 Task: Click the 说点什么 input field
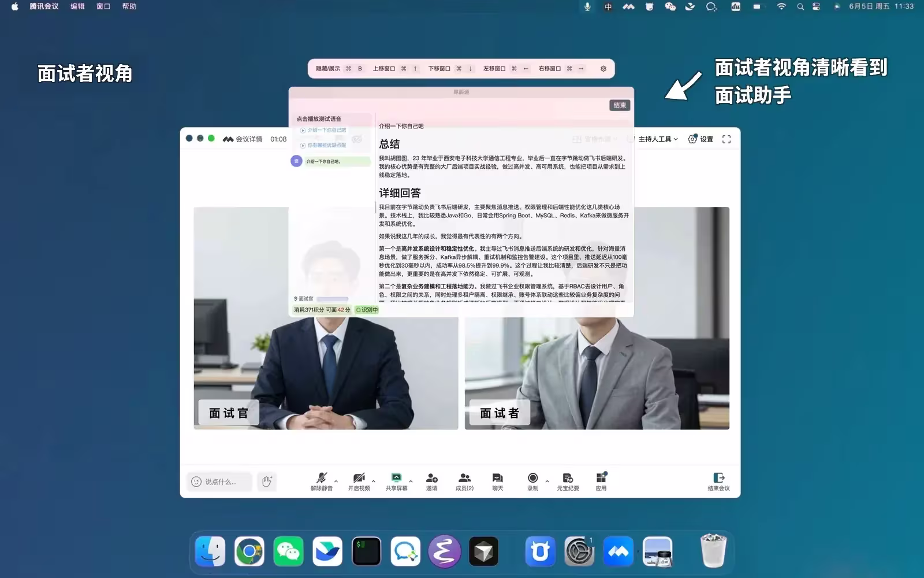[219, 481]
